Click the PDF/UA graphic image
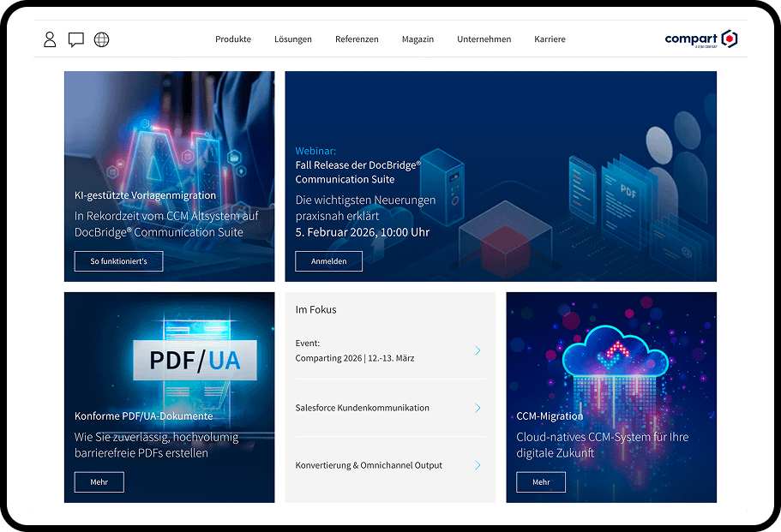The width and height of the screenshot is (781, 532). tap(195, 361)
